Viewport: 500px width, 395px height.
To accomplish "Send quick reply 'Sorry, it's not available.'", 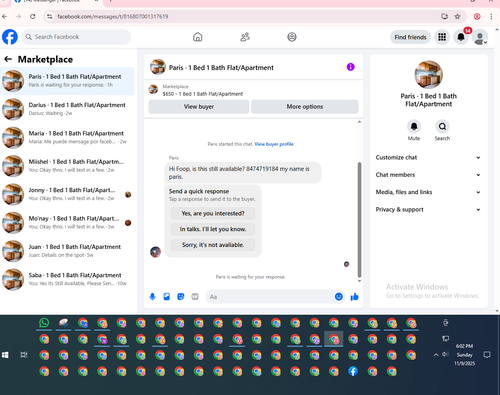I will point(213,245).
